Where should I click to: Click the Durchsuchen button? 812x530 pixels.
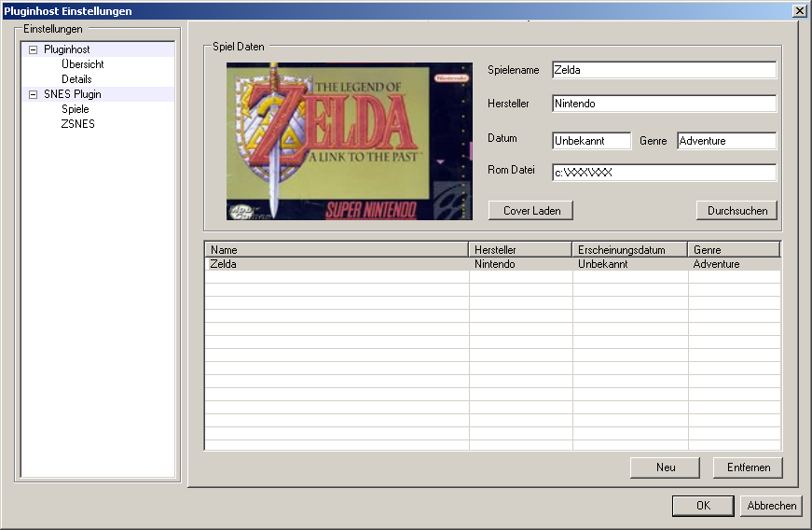pyautogui.click(x=736, y=211)
